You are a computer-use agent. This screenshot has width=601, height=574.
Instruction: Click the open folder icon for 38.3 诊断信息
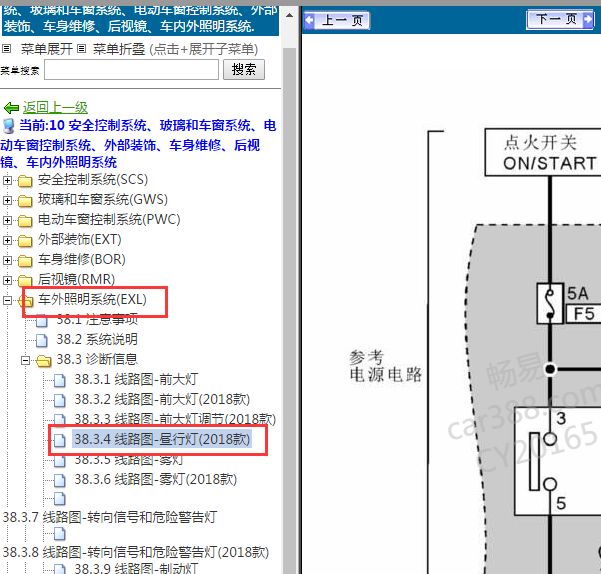click(44, 361)
